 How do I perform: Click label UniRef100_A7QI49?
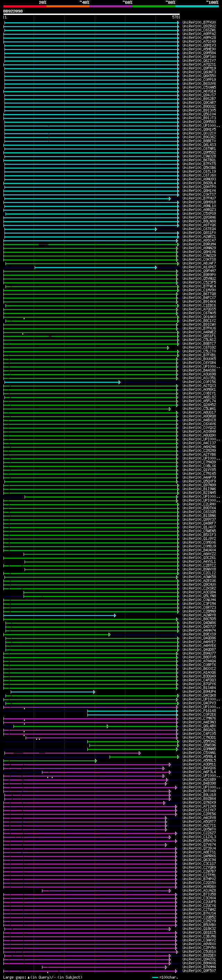199,41
